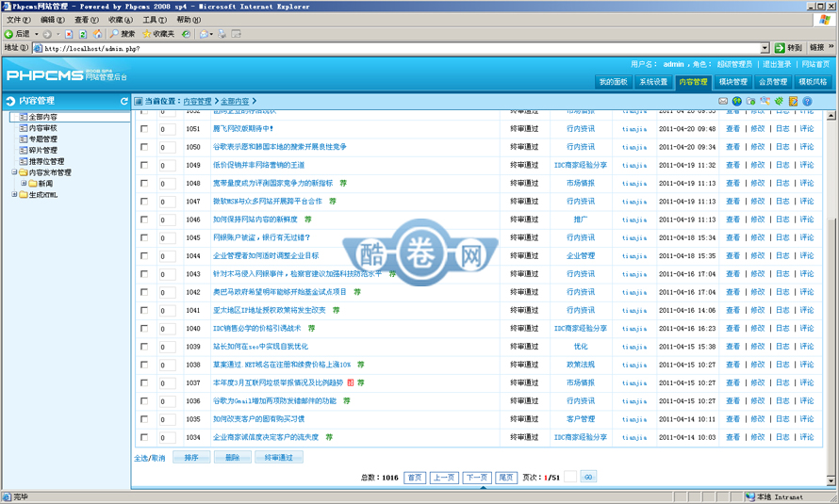
Task: Check the box for article 1040
Action: (x=144, y=329)
